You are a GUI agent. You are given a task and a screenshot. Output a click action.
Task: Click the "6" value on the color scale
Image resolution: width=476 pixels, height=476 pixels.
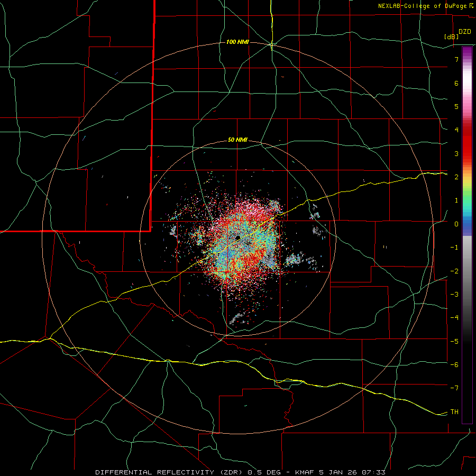[456, 83]
